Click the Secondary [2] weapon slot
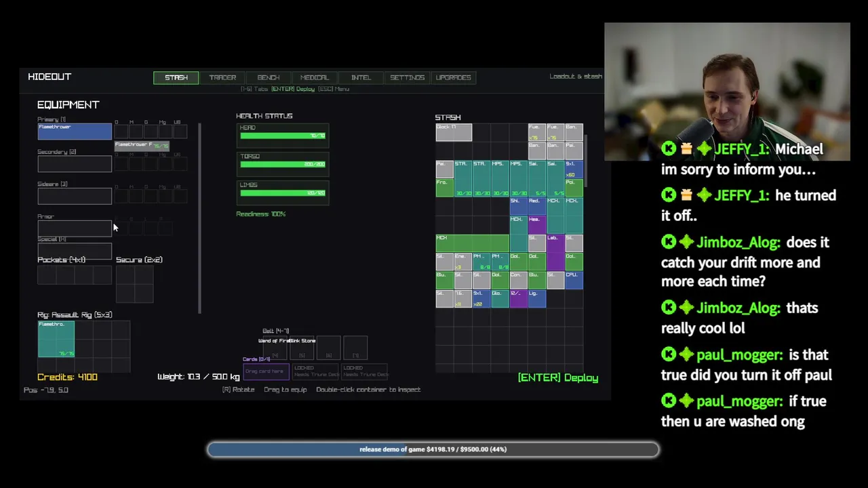 pyautogui.click(x=75, y=163)
